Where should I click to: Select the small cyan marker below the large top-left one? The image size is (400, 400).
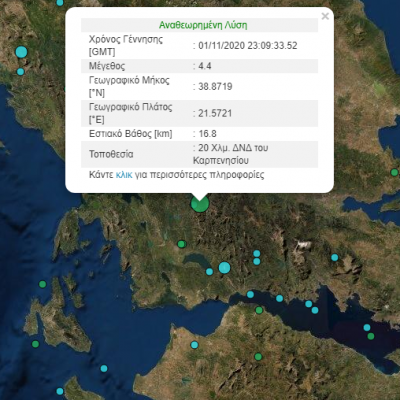coord(20,71)
